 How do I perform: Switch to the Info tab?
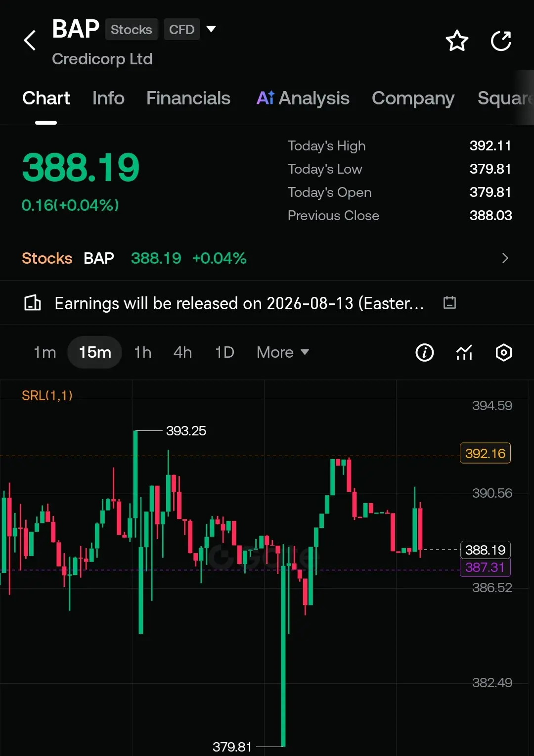[108, 98]
